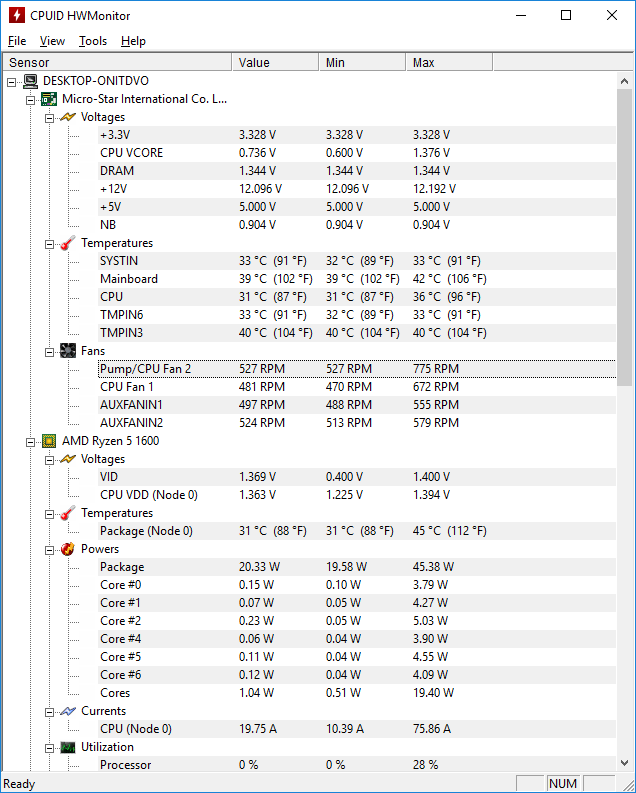Click the AMD Ryzen 5 1600 processor icon

[x=48, y=441]
